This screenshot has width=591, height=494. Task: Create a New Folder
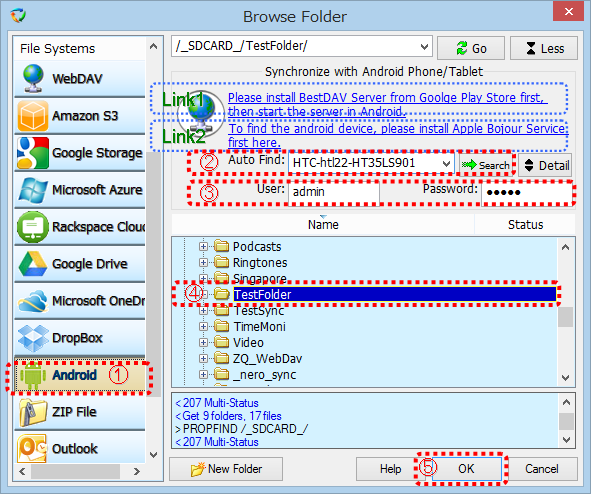click(x=226, y=469)
